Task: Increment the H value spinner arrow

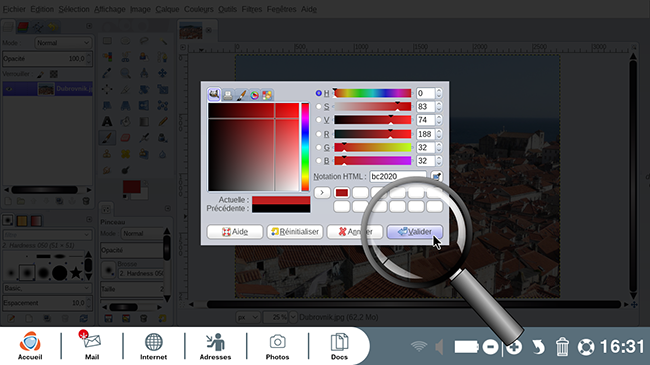Action: pyautogui.click(x=439, y=90)
